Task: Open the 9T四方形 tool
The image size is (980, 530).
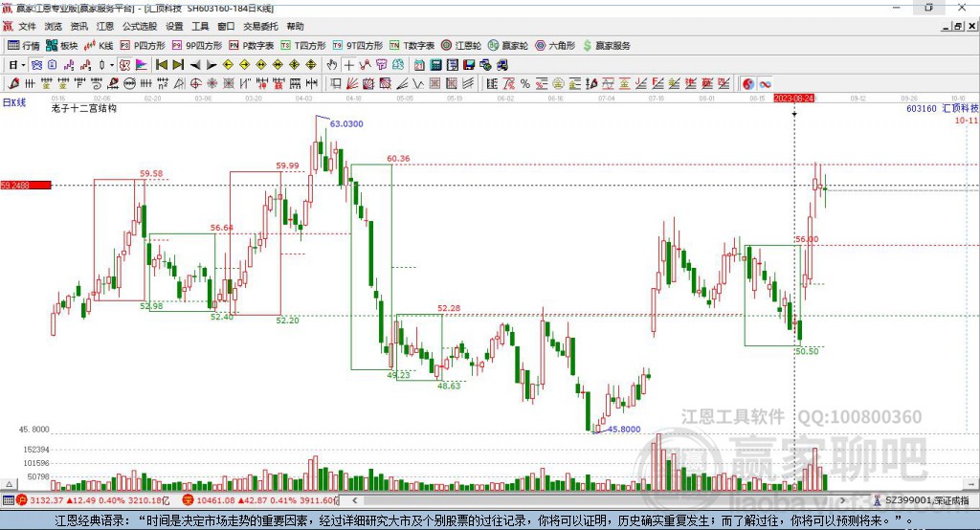Action: click(358, 46)
